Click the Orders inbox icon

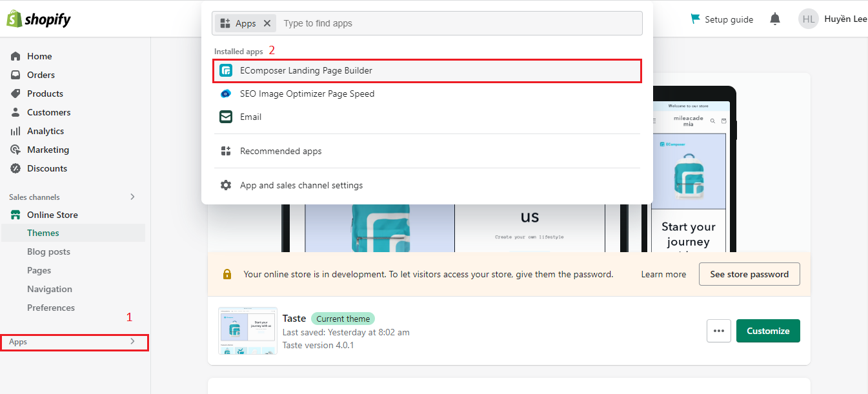coord(15,75)
